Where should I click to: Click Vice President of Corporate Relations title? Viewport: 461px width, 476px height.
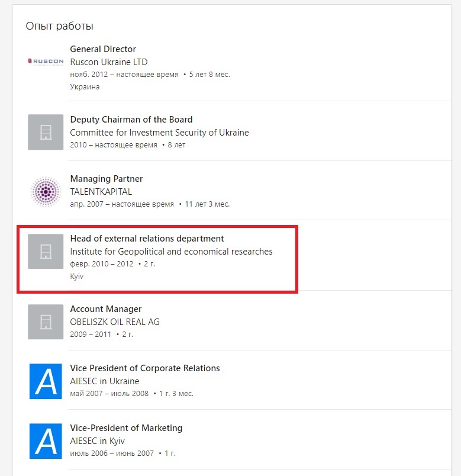[x=145, y=368]
